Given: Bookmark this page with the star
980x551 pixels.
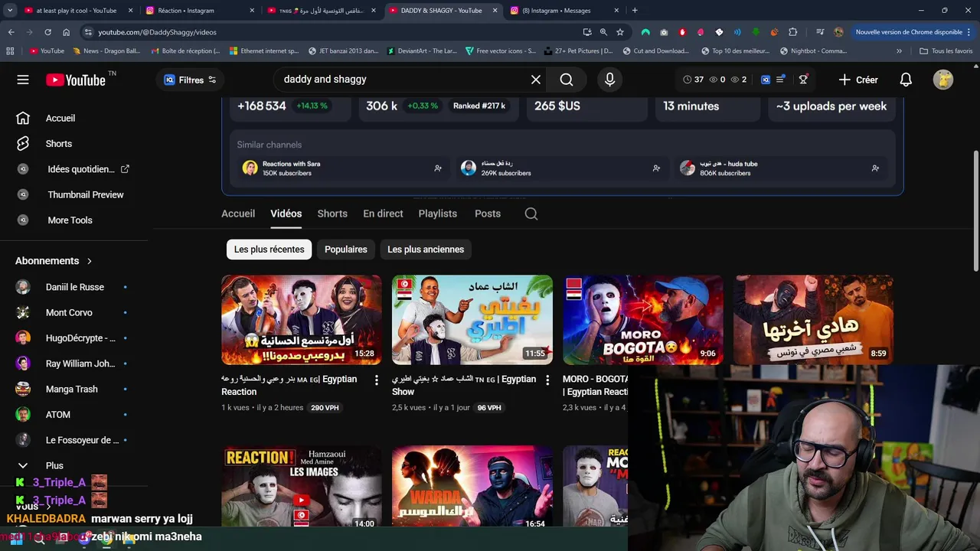Looking at the screenshot, I should [620, 32].
